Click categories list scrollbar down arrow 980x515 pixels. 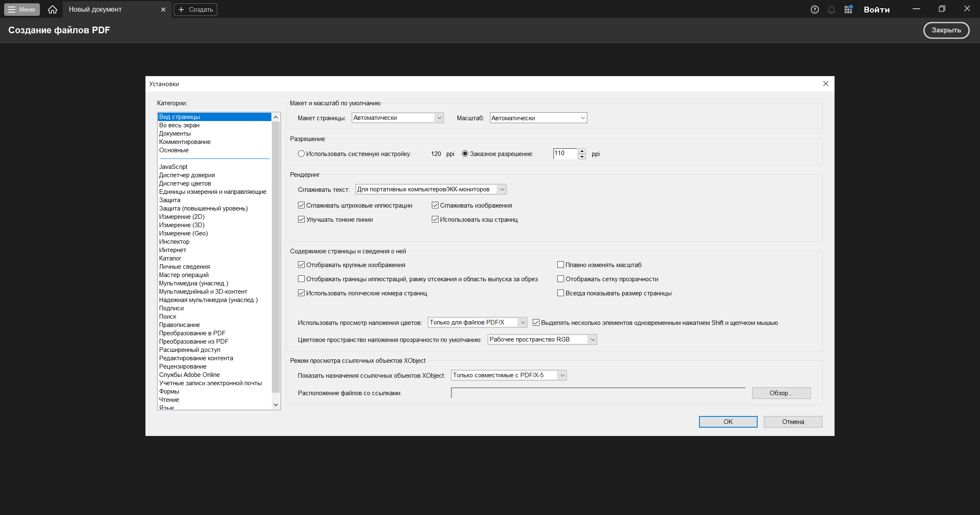pyautogui.click(x=276, y=405)
